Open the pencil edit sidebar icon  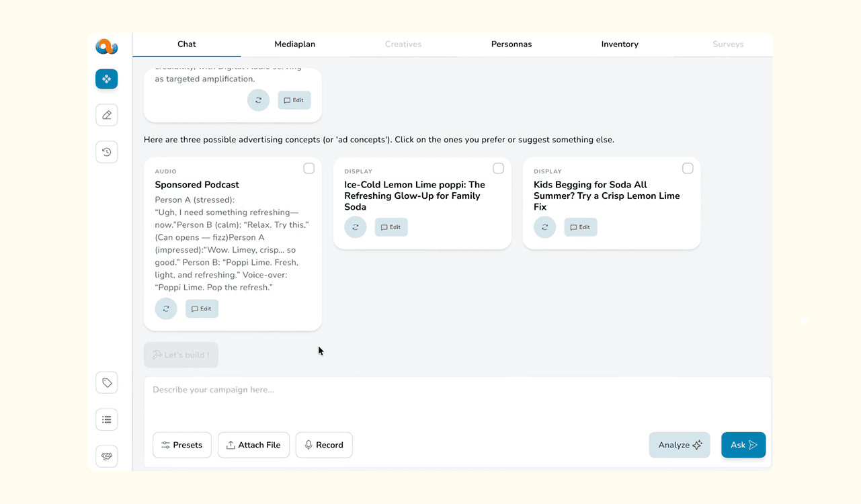coord(107,115)
